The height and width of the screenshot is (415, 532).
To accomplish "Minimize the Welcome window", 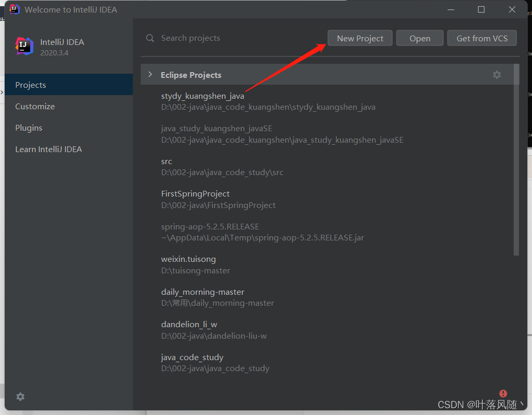I will click(x=450, y=9).
